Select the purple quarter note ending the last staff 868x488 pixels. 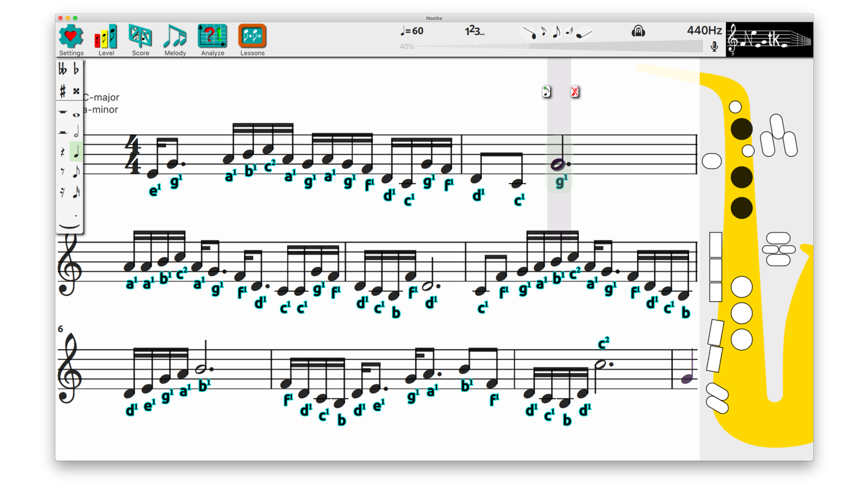click(x=687, y=379)
